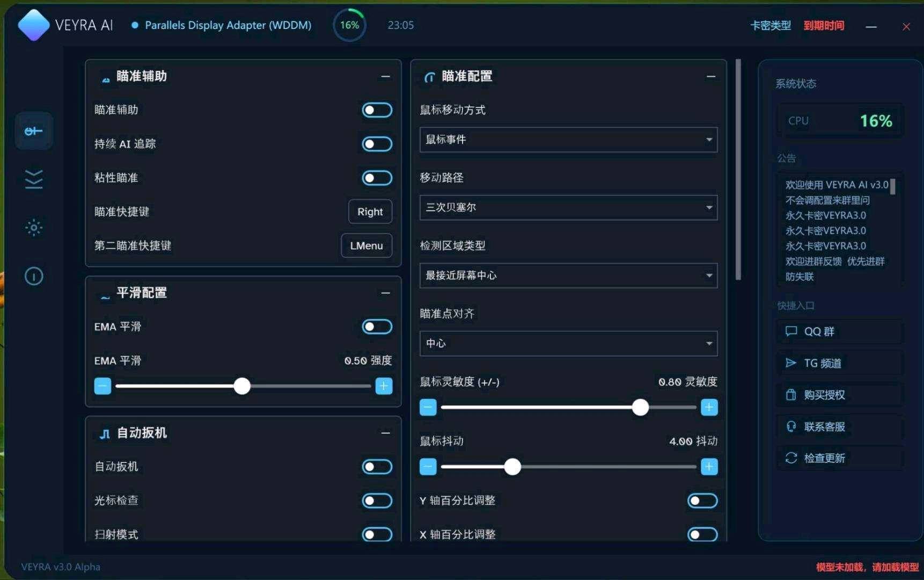
Task: Increase 鼠标灵敏度 with plus button
Action: click(709, 408)
